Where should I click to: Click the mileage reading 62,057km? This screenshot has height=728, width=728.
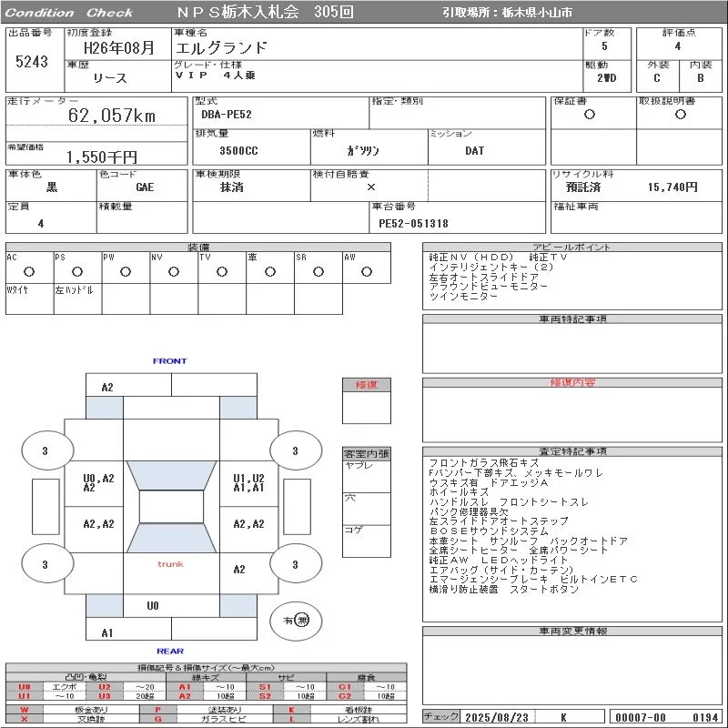coord(112,116)
